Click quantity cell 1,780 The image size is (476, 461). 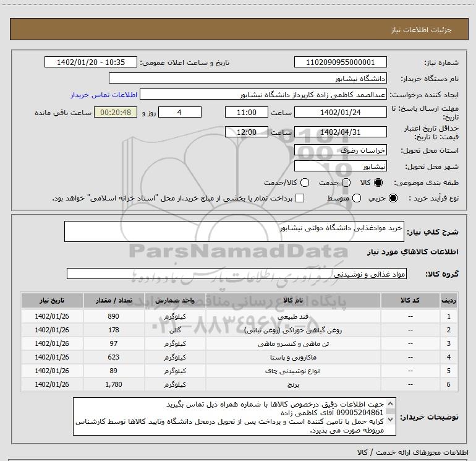click(114, 384)
